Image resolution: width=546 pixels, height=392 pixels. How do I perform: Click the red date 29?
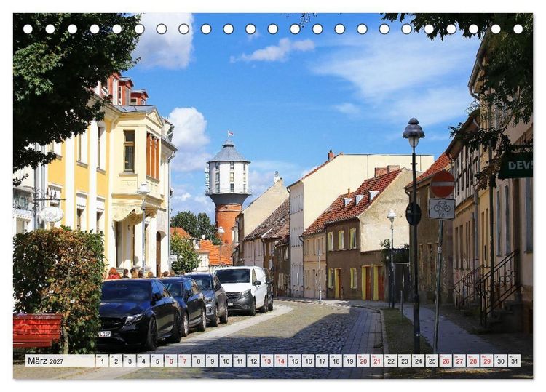[x=487, y=360]
